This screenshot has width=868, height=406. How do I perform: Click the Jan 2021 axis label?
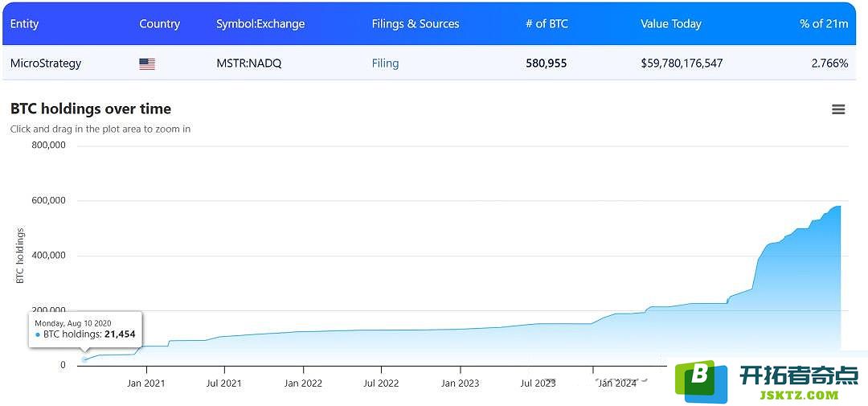146,383
